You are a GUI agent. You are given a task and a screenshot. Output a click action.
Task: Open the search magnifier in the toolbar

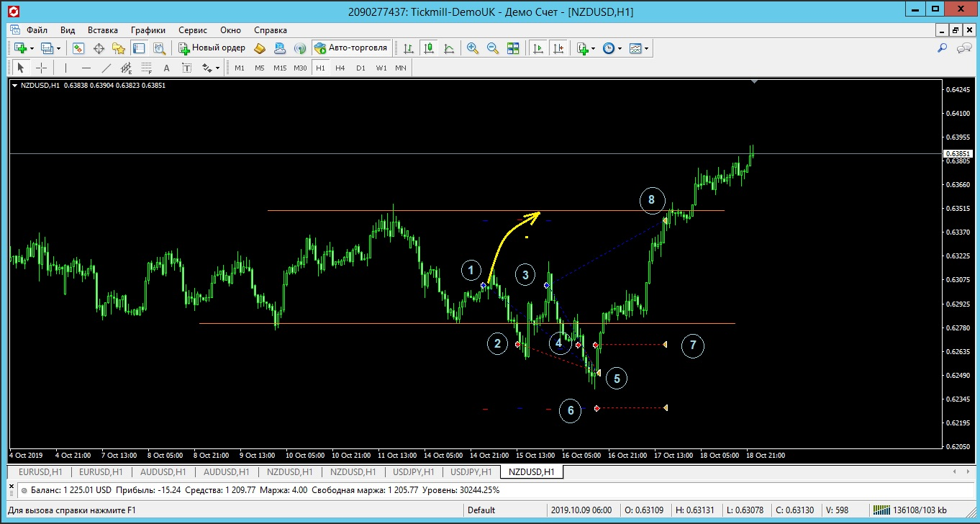pyautogui.click(x=942, y=48)
